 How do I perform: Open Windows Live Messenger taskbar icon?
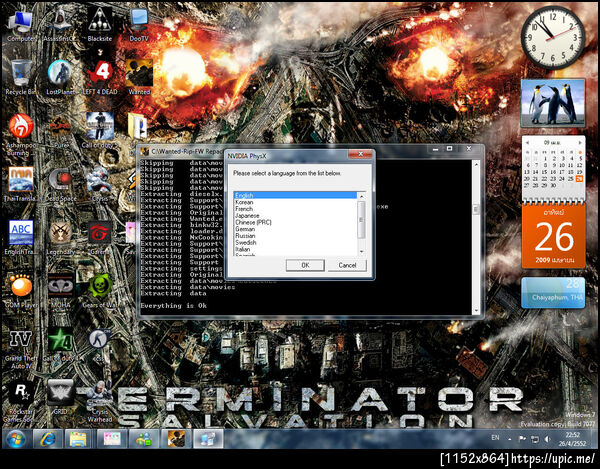pos(143,439)
